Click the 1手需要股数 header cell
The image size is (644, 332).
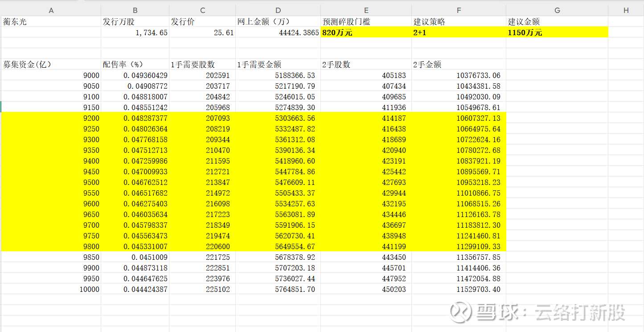[202, 64]
